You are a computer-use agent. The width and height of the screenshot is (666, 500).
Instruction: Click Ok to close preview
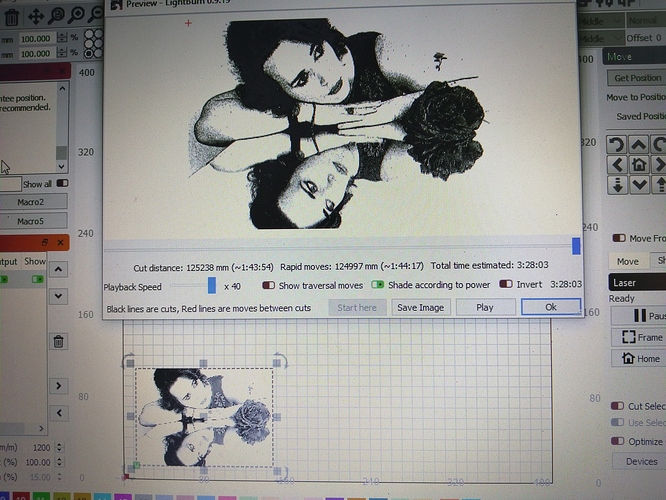(x=551, y=307)
